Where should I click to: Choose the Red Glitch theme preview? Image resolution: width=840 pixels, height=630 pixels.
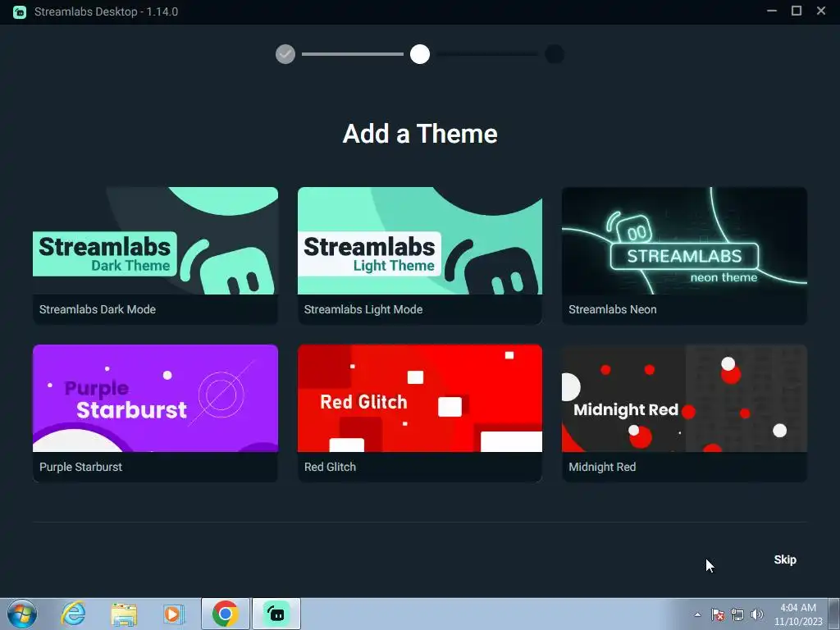click(x=420, y=398)
